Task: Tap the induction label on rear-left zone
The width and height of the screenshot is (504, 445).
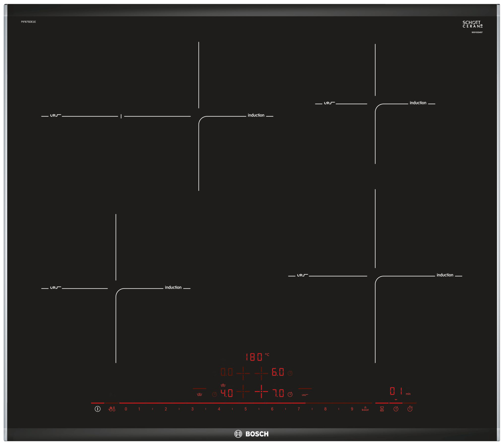Action: tap(256, 115)
